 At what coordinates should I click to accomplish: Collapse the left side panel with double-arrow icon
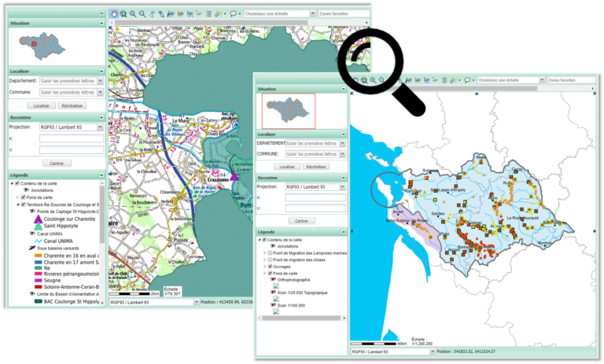pos(102,13)
